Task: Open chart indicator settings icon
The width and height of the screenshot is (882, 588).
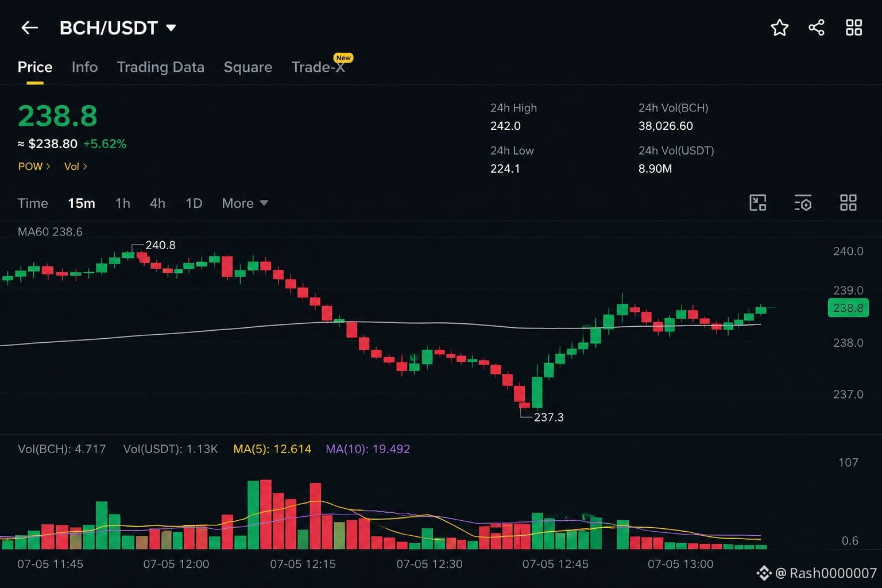Action: 803,203
